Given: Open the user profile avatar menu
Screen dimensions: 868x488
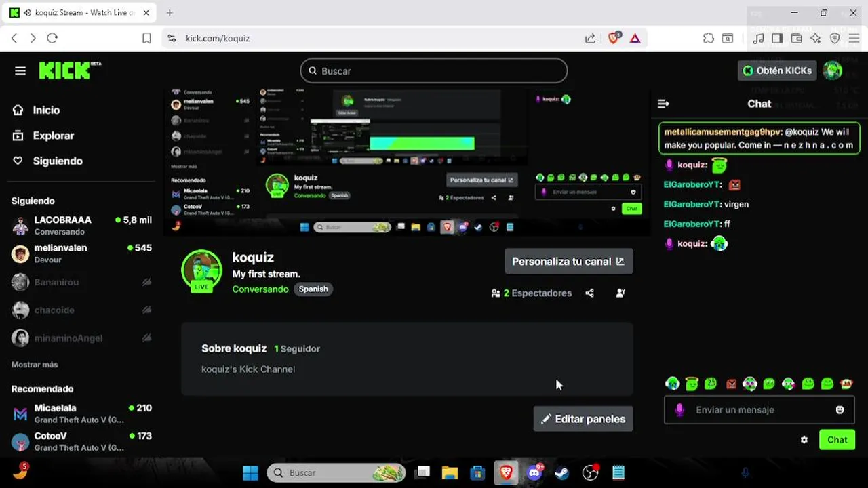Looking at the screenshot, I should [832, 70].
